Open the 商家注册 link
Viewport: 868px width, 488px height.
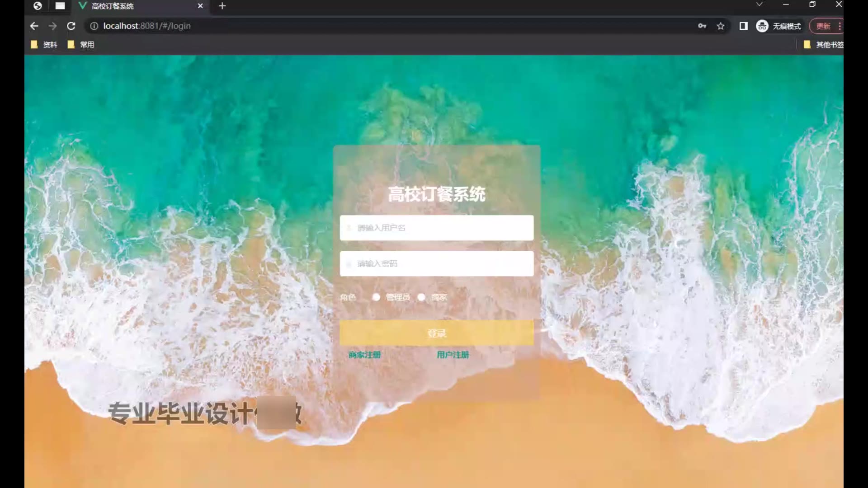(x=364, y=355)
